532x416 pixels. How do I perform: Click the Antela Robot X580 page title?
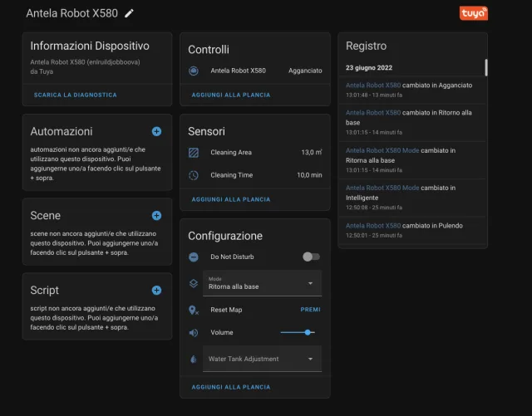click(72, 13)
